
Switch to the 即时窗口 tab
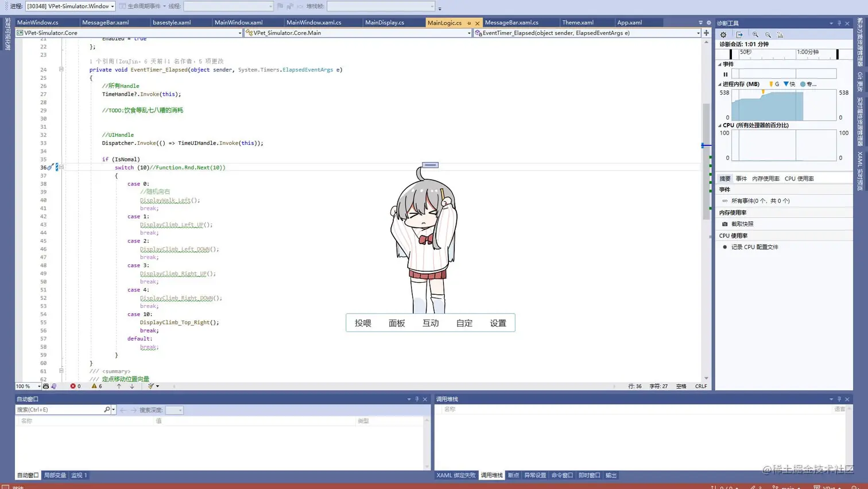(x=590, y=475)
